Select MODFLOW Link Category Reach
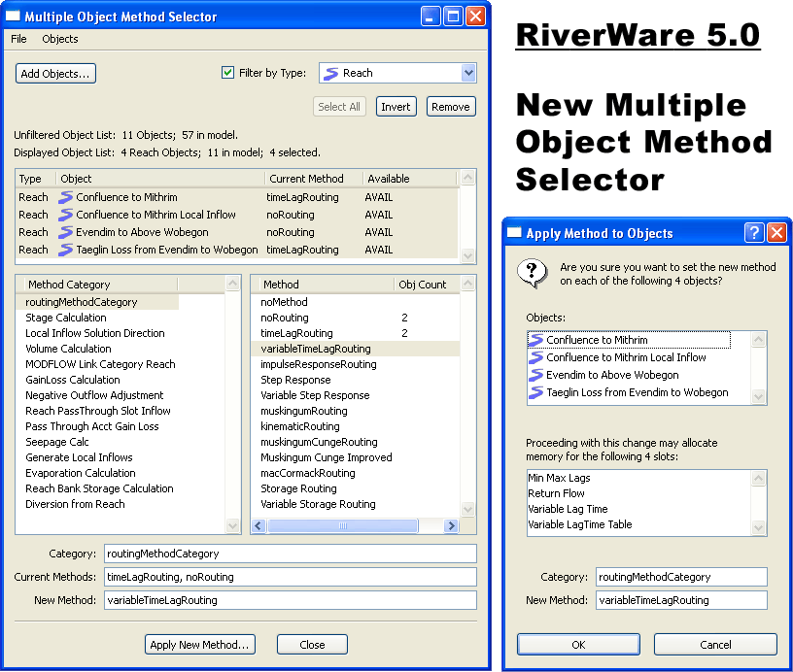The width and height of the screenshot is (793, 672). click(100, 364)
